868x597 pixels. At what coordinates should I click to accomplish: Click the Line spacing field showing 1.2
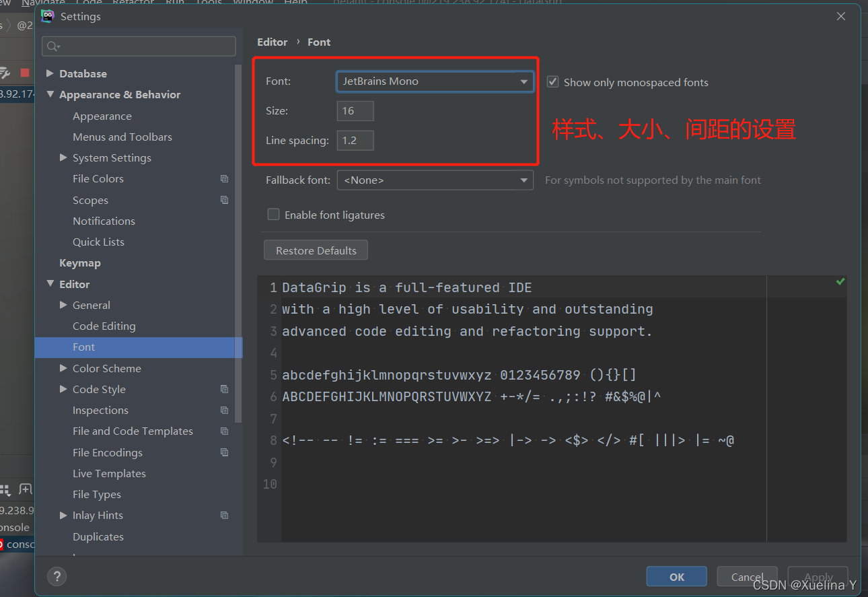click(355, 141)
